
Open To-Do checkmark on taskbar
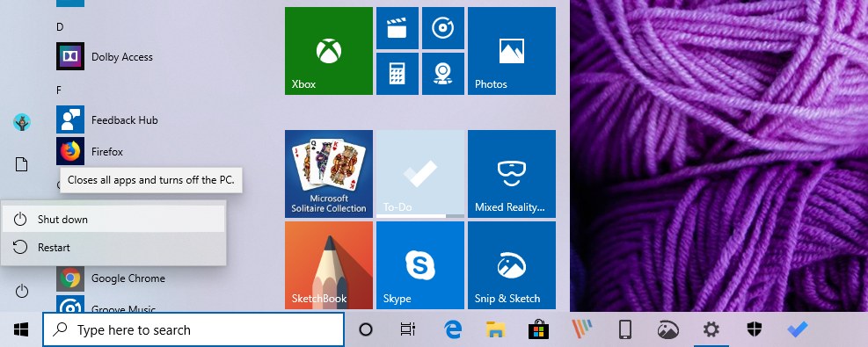[797, 330]
